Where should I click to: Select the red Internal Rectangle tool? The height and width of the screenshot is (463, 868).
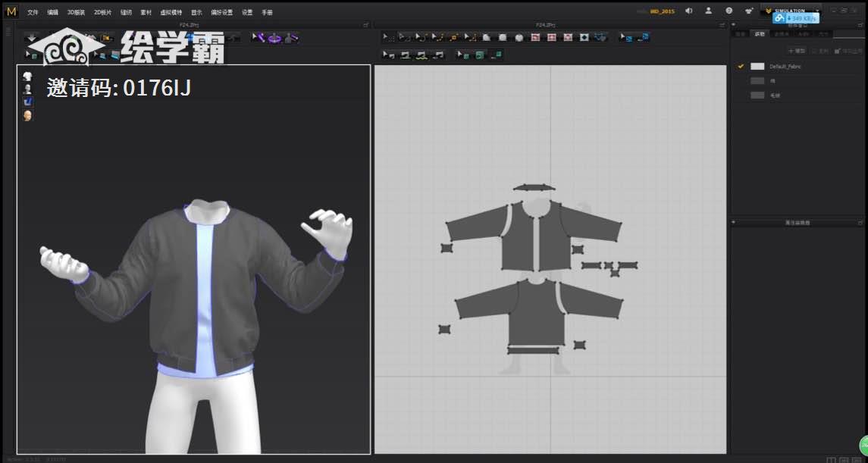[551, 37]
